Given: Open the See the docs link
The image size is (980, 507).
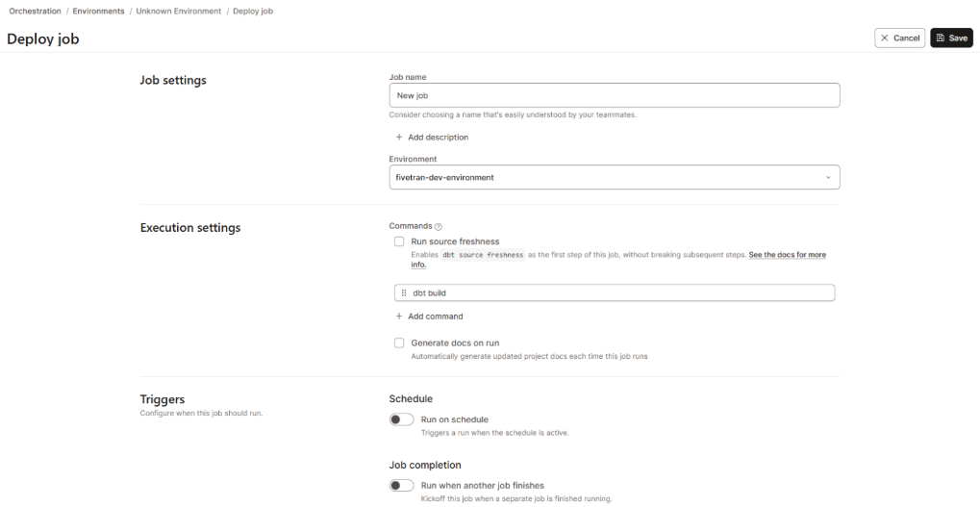Looking at the screenshot, I should (787, 255).
